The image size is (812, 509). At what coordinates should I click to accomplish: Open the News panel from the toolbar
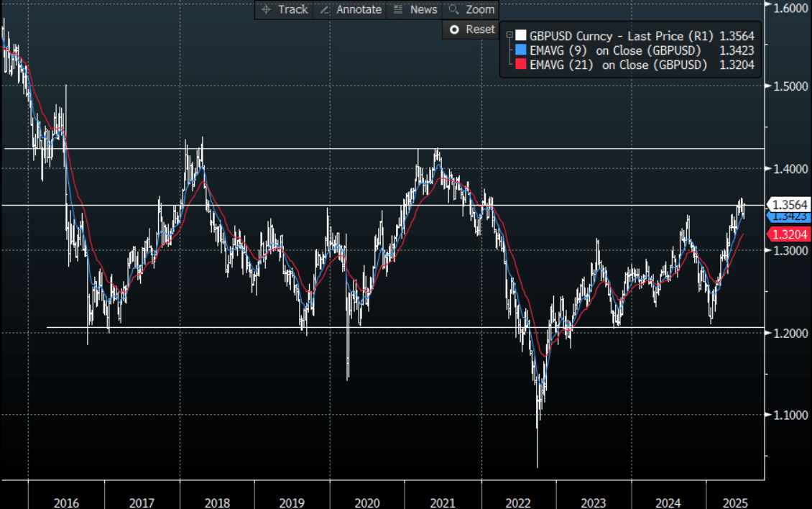tap(415, 9)
